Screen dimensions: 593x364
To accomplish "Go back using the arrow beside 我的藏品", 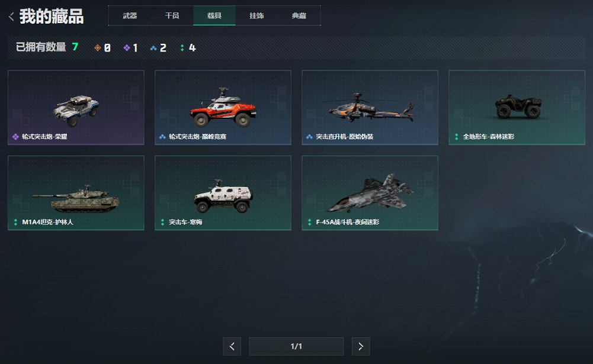I will point(11,17).
